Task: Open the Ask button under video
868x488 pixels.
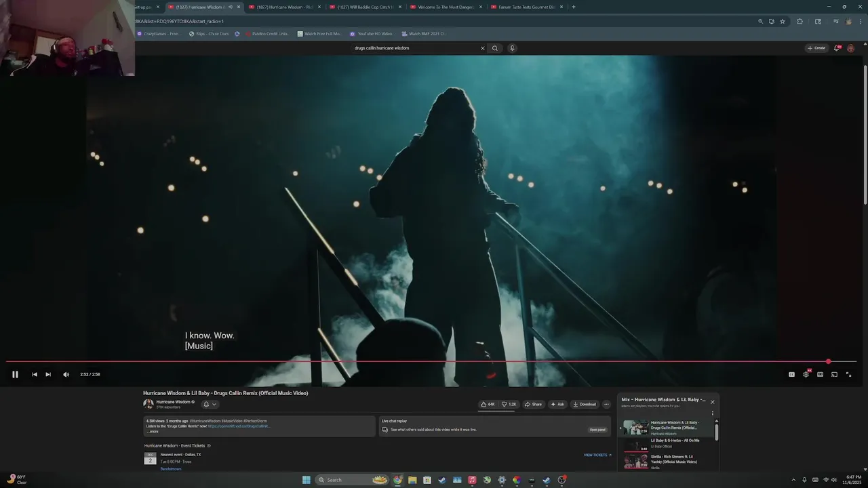Action: point(557,404)
